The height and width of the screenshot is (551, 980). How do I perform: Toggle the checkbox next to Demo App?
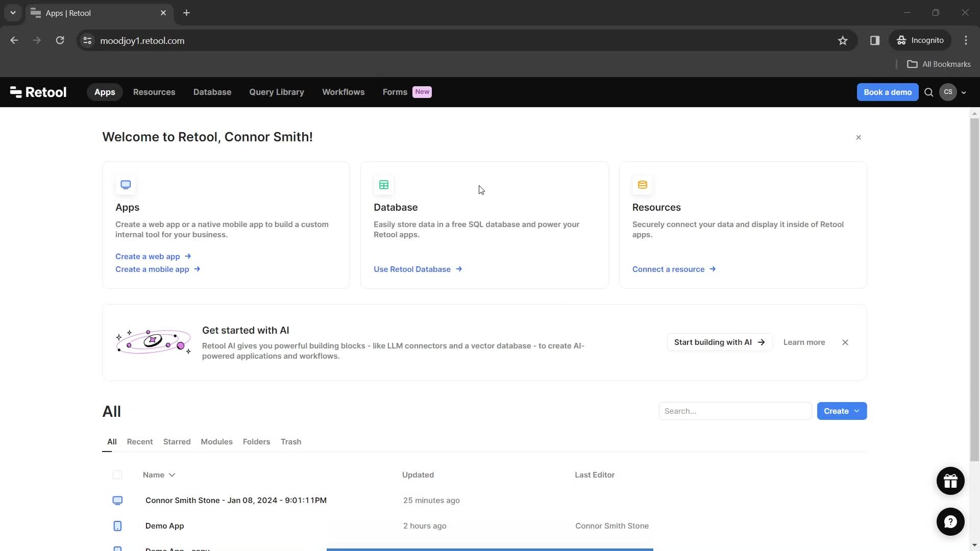(x=117, y=525)
